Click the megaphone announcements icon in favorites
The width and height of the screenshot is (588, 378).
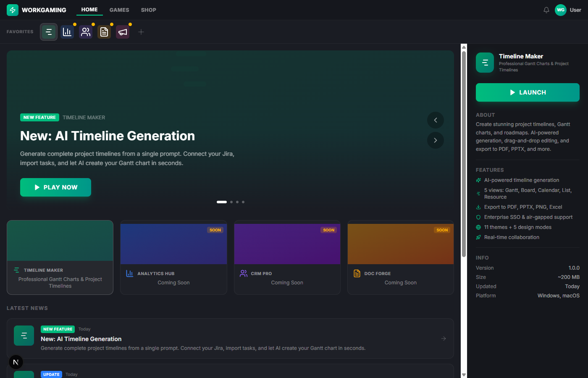[x=123, y=31]
